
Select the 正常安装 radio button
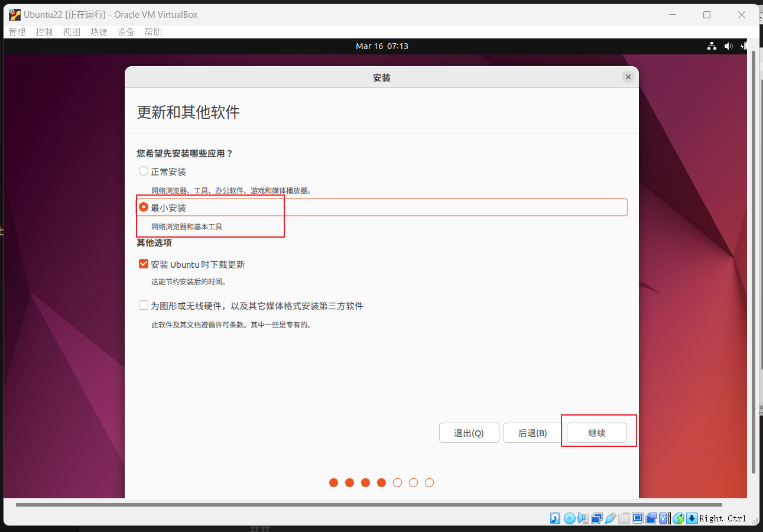(x=144, y=171)
